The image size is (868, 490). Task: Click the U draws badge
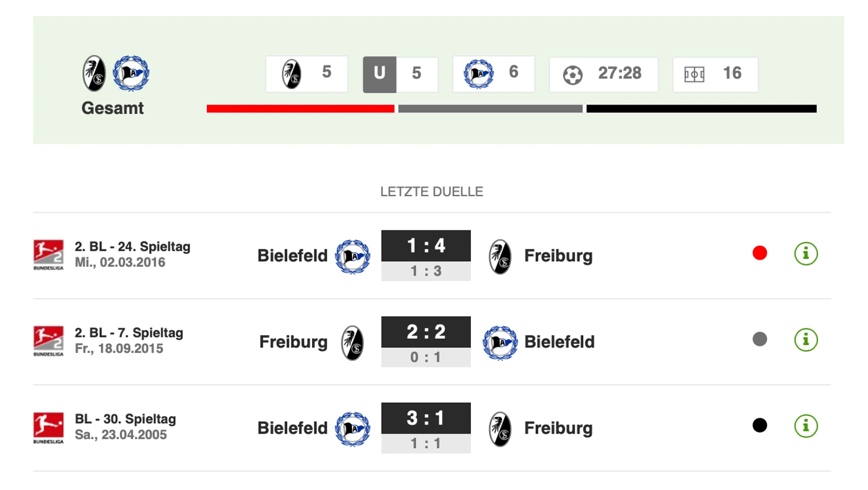(x=379, y=74)
